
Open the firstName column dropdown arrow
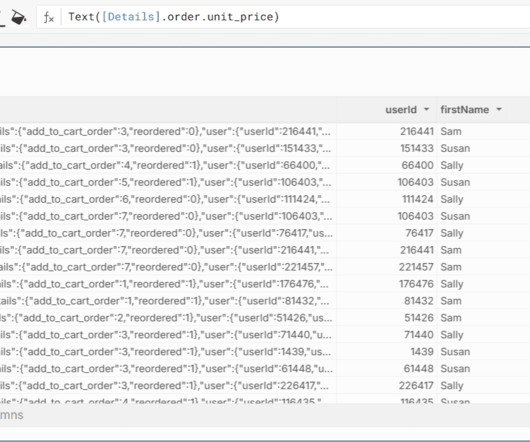[x=499, y=109]
